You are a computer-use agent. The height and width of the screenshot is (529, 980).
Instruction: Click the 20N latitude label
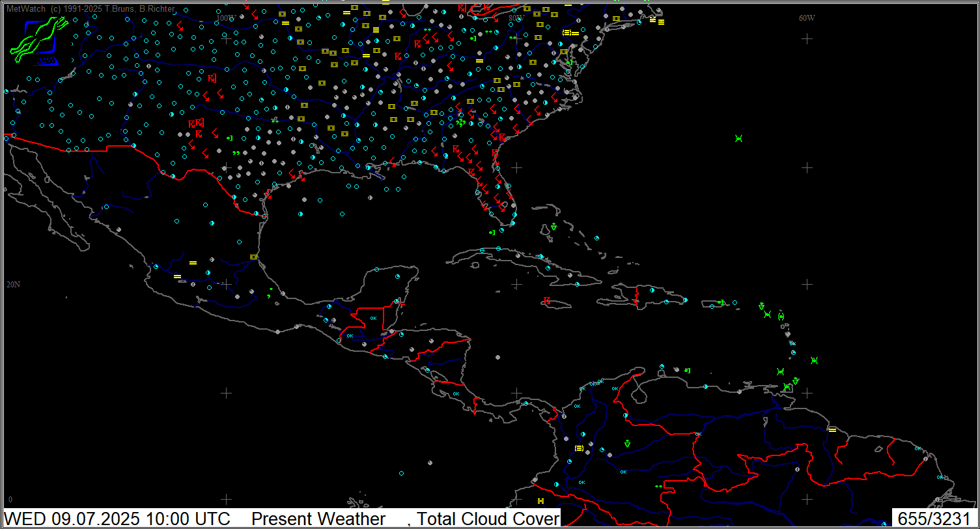coord(13,285)
